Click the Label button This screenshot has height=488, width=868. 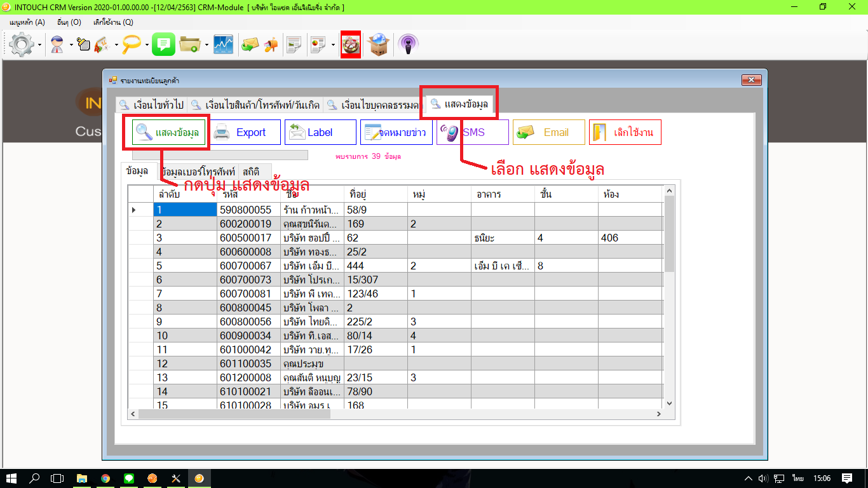click(320, 132)
